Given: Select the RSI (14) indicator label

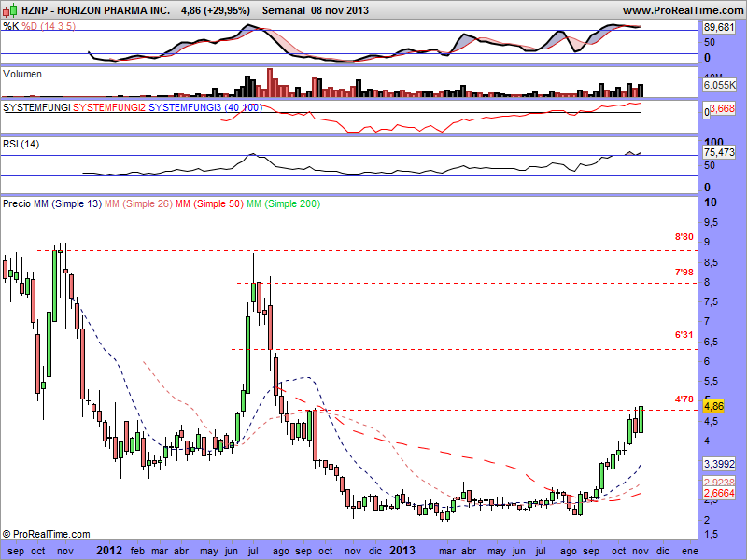Looking at the screenshot, I should 21,143.
